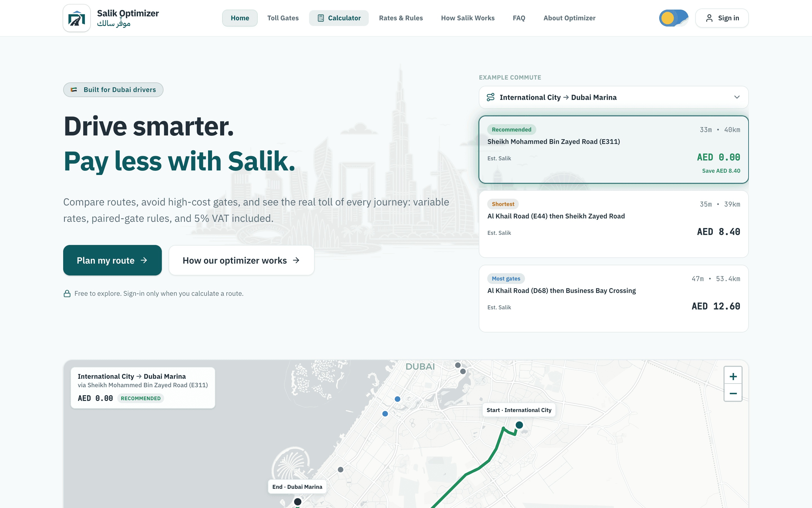Zoom out on the map
The width and height of the screenshot is (812, 508).
pyautogui.click(x=733, y=393)
